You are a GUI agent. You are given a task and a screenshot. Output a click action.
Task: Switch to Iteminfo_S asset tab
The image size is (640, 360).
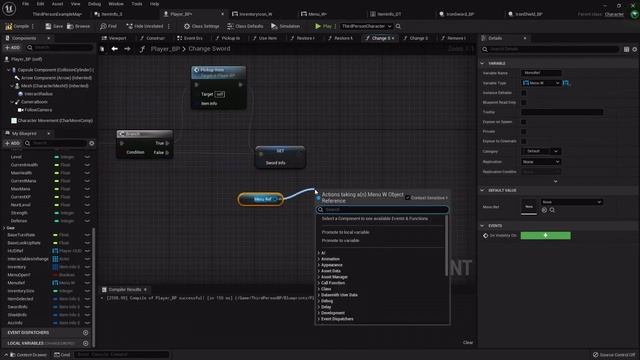tap(108, 14)
